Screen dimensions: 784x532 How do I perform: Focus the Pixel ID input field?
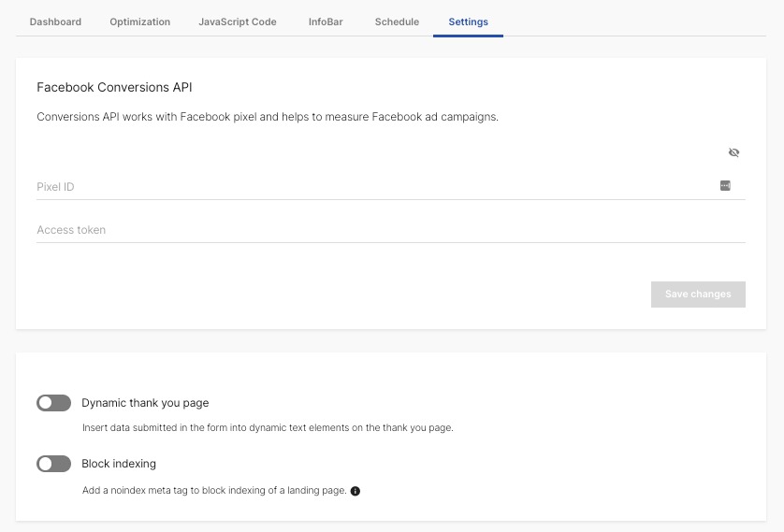374,187
